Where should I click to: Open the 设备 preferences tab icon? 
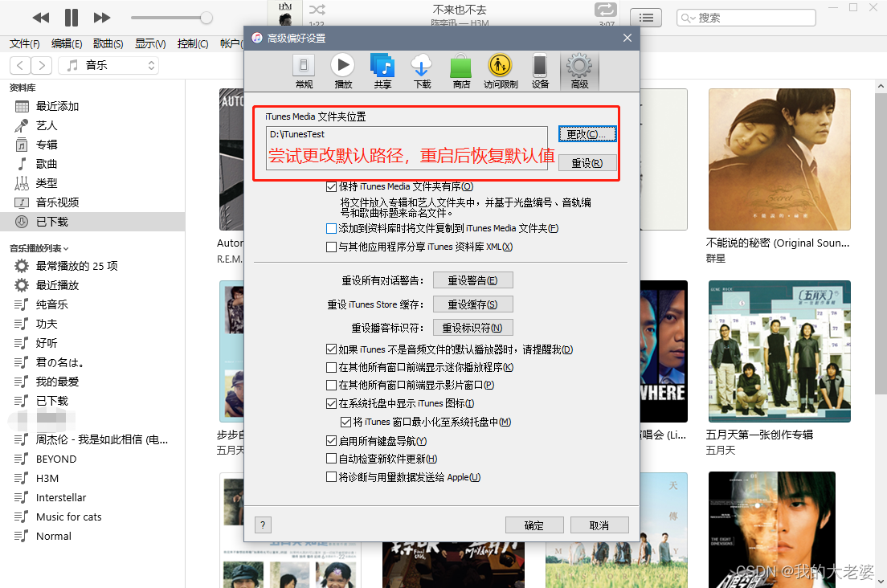click(540, 71)
